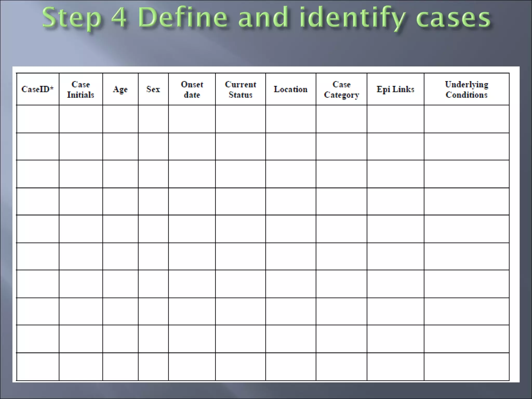
Task: Click first empty cell under Onset date
Action: (192, 119)
